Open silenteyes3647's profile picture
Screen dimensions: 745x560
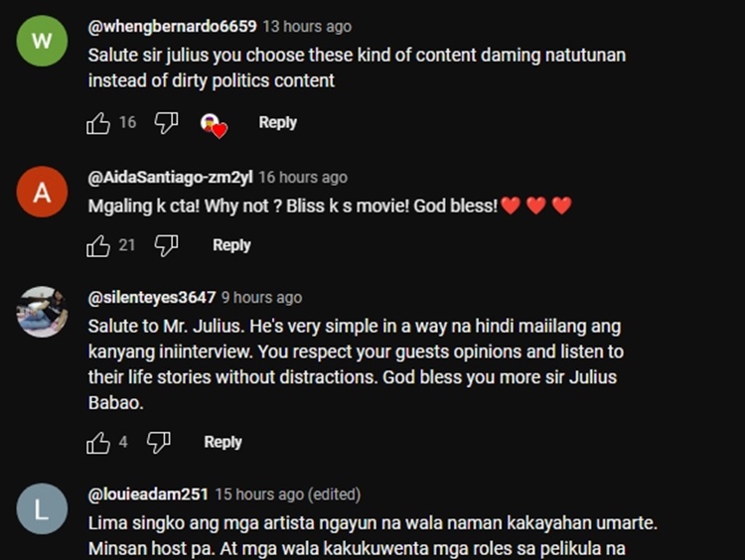tap(42, 313)
